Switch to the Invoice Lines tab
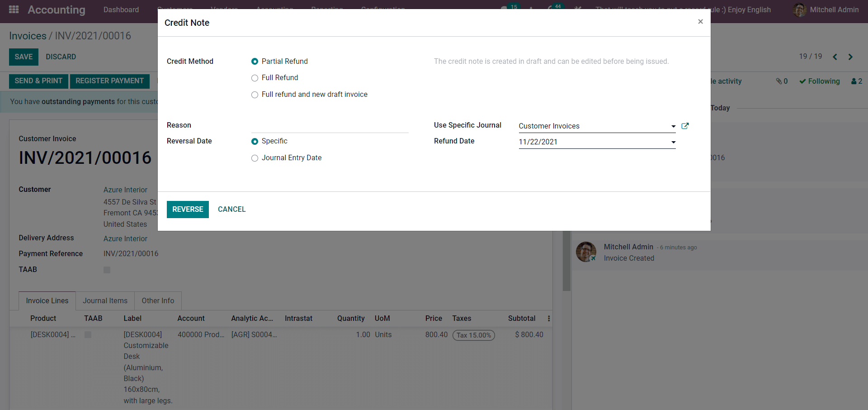 (47, 301)
